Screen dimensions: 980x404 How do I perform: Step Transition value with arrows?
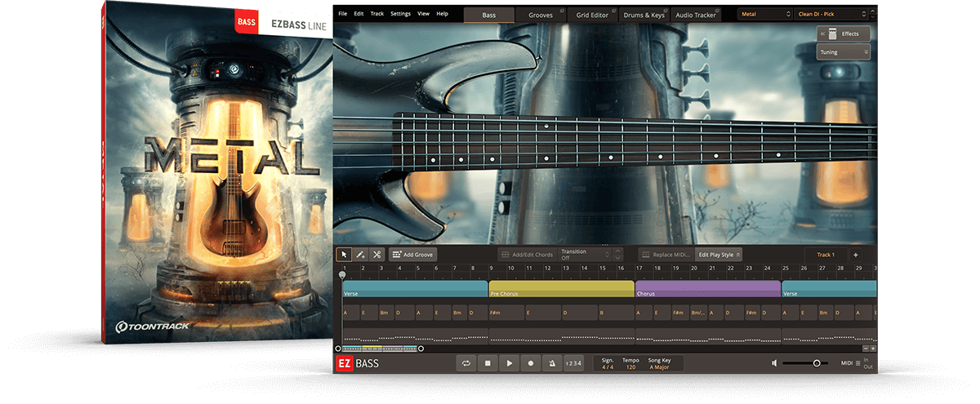[617, 255]
